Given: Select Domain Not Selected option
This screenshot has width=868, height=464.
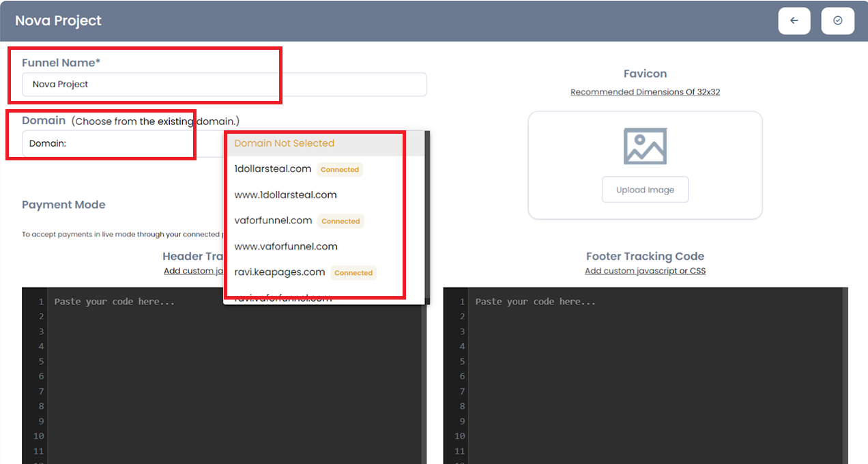Looking at the screenshot, I should coord(284,143).
